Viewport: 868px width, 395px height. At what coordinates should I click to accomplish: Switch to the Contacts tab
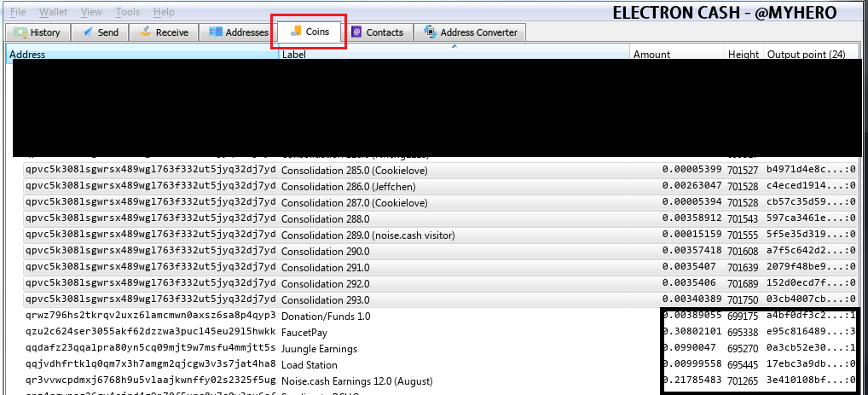pyautogui.click(x=378, y=32)
